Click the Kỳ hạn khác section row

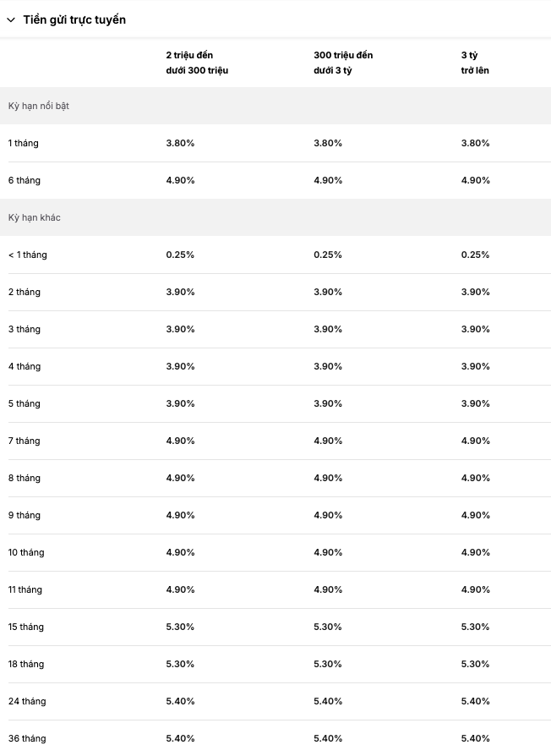[275, 217]
